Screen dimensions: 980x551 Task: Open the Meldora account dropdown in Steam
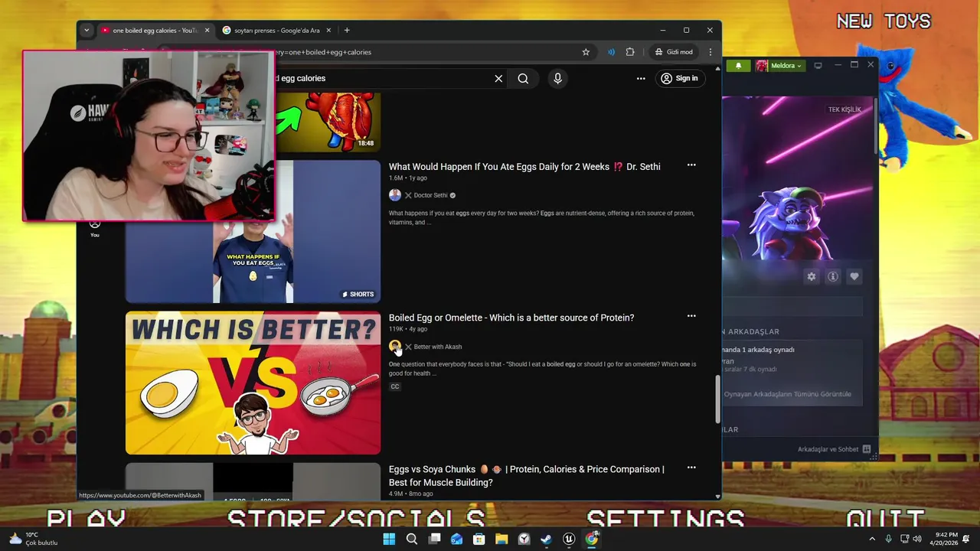[779, 66]
